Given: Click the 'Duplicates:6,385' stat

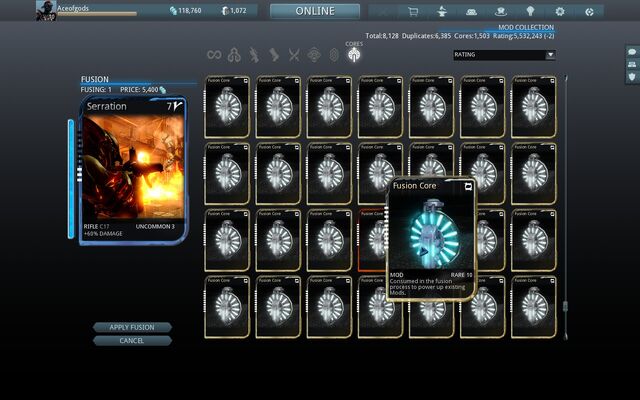Looking at the screenshot, I should (x=426, y=36).
